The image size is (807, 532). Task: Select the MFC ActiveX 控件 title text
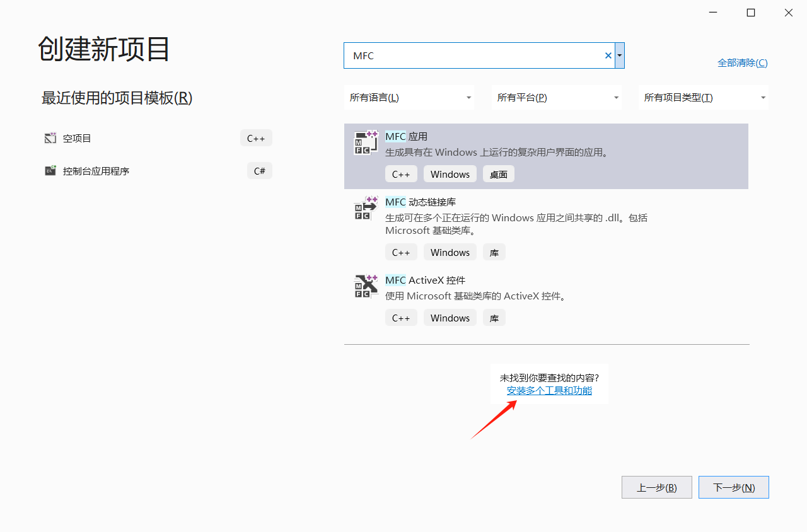coord(425,280)
